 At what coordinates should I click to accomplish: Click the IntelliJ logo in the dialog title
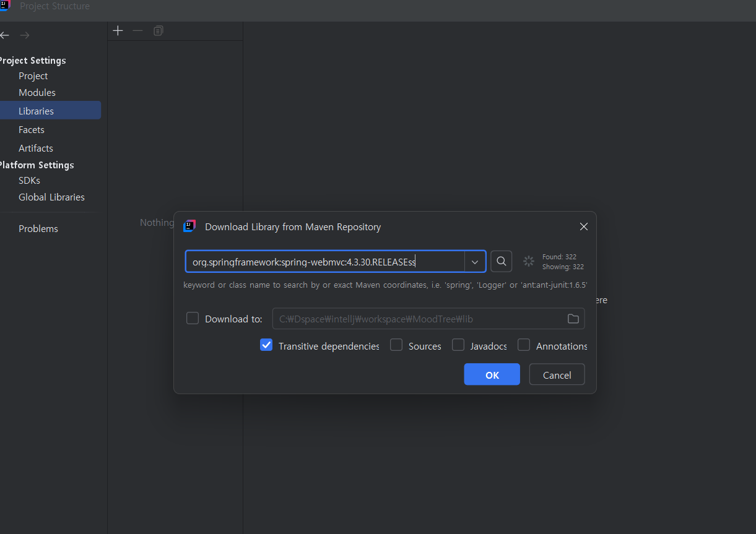[189, 226]
